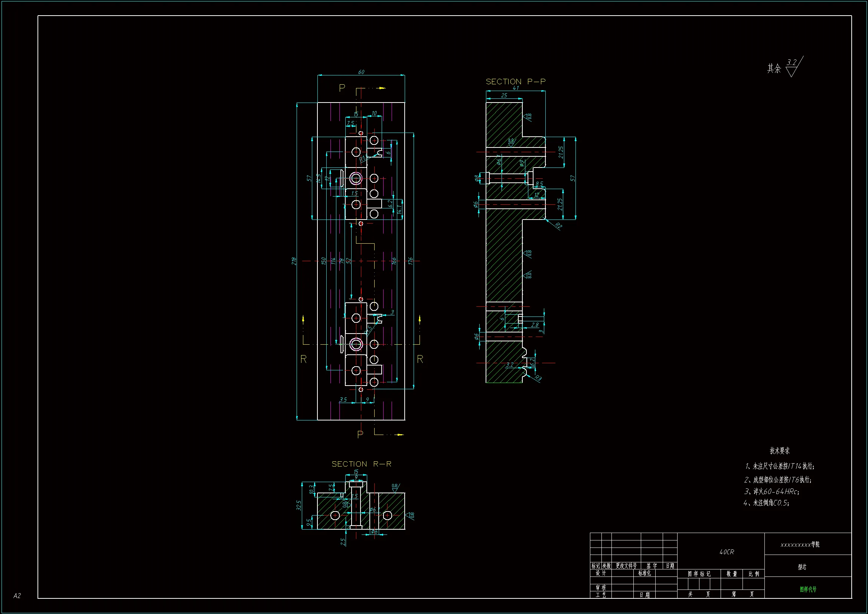The height and width of the screenshot is (614, 868).
Task: Select the 32.5 dimension in section R-R
Action: pos(298,506)
